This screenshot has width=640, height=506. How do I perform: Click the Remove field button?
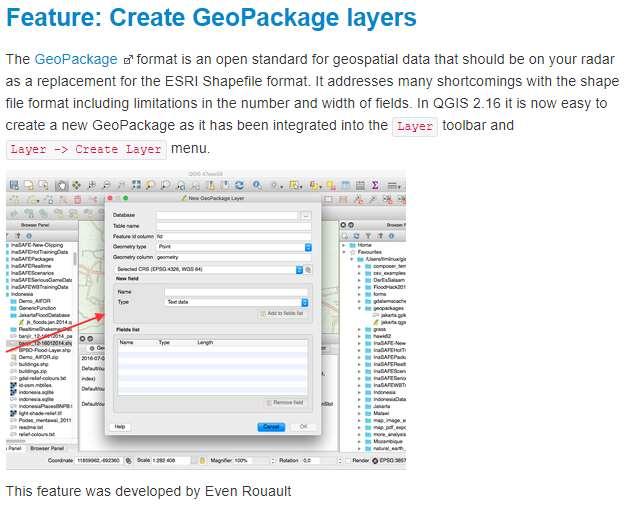pyautogui.click(x=285, y=403)
